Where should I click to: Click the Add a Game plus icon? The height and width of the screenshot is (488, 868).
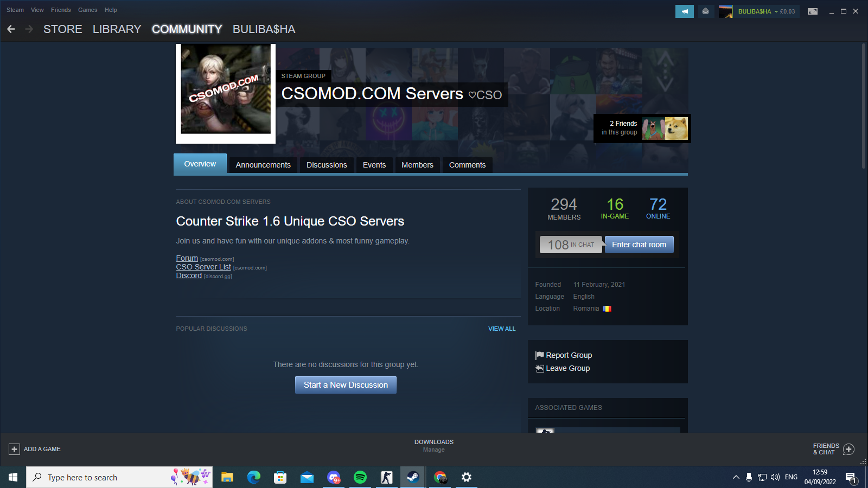pos(14,449)
